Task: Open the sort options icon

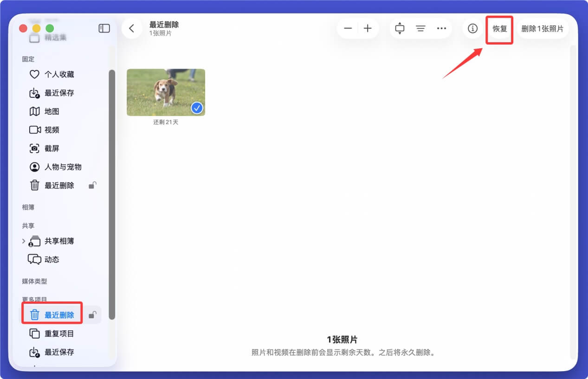Action: tap(420, 28)
